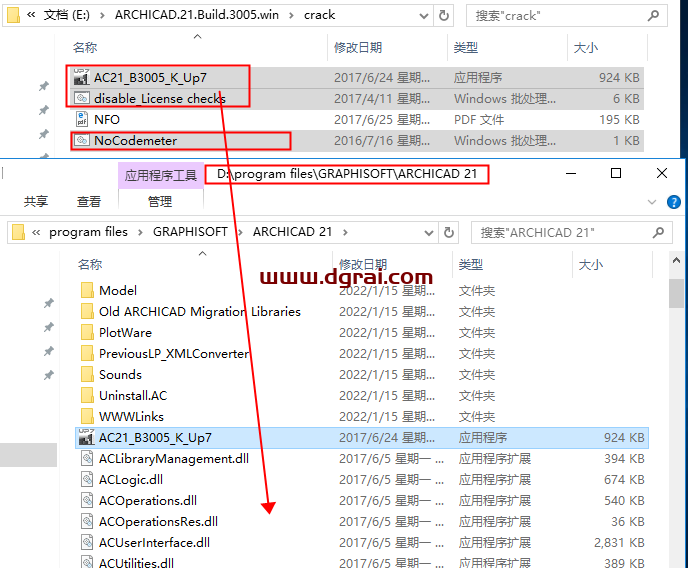Sort ARCHICAD 21 window by 大小 column
688x568 pixels.
pos(591,264)
